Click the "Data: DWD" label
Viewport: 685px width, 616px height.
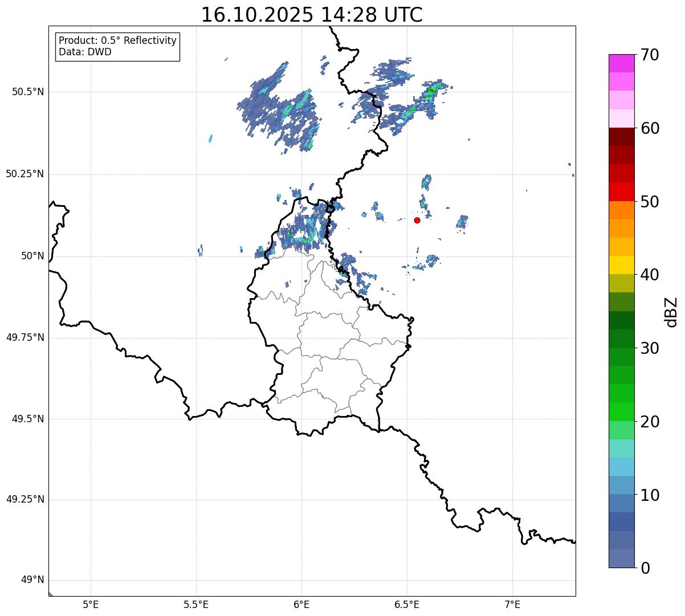85,52
